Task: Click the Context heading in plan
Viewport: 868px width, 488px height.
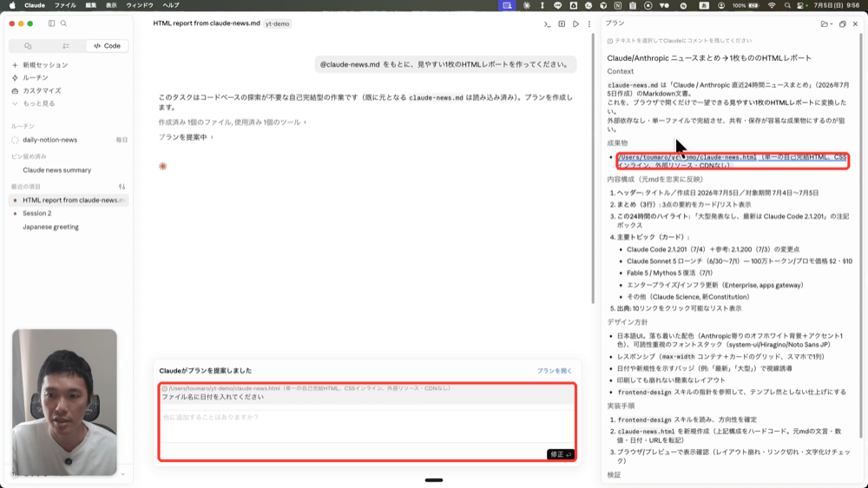Action: point(620,71)
